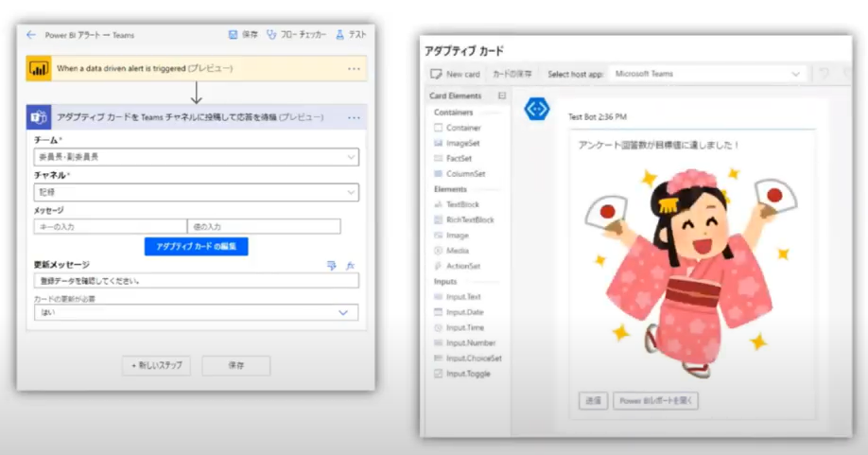Click the Test Bot avatar icon
Image resolution: width=868 pixels, height=455 pixels.
[537, 109]
